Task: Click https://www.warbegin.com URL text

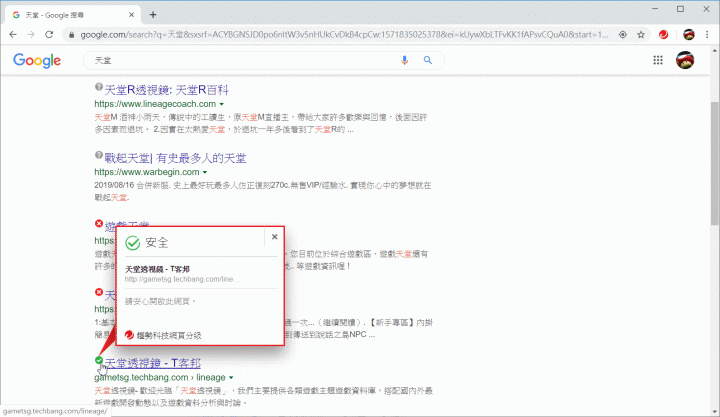Action: [x=146, y=172]
